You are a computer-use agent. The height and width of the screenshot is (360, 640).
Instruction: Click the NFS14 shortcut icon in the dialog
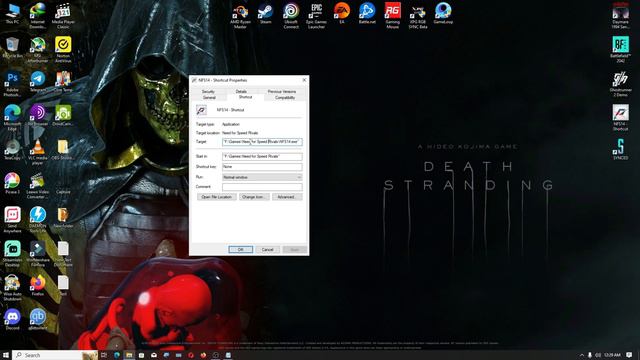201,110
